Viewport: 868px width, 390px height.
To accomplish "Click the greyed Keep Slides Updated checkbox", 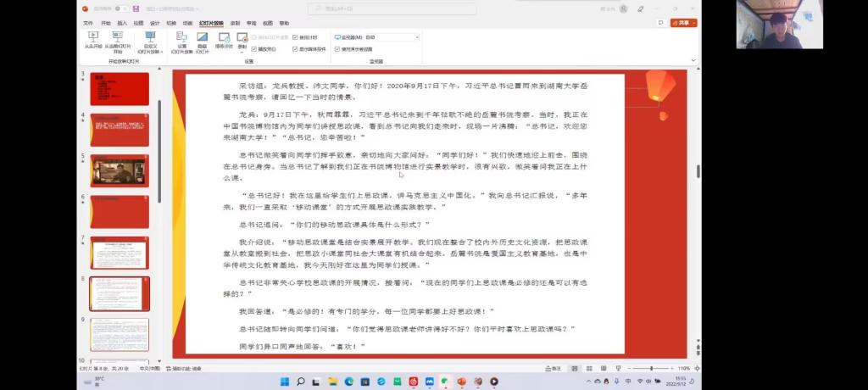I will coord(253,37).
